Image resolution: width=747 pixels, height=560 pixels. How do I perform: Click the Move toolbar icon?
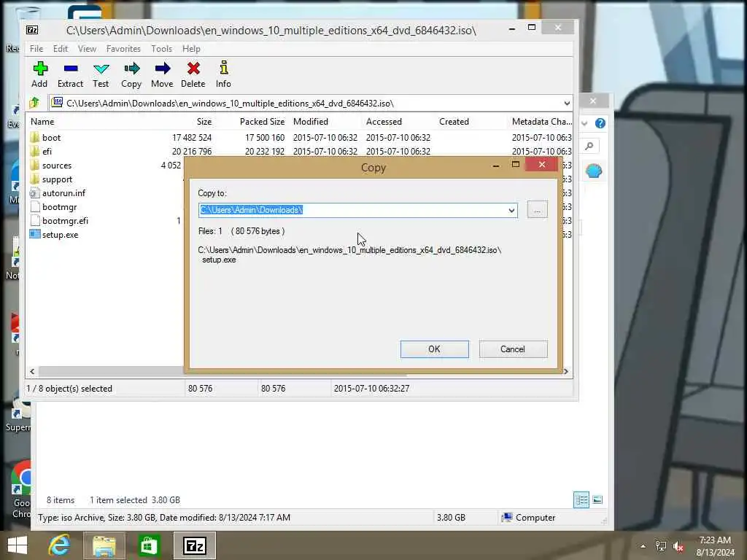163,74
